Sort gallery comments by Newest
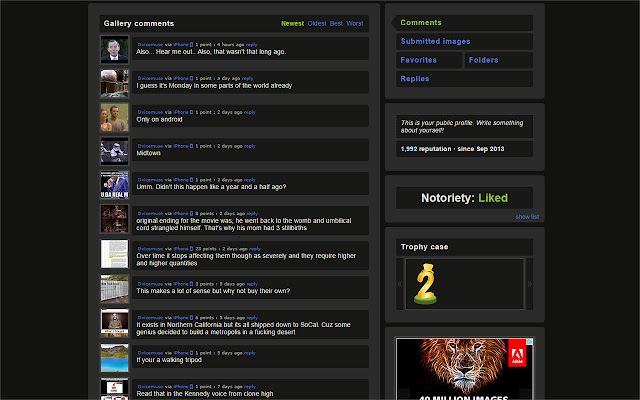This screenshot has height=400, width=640. pos(292,23)
